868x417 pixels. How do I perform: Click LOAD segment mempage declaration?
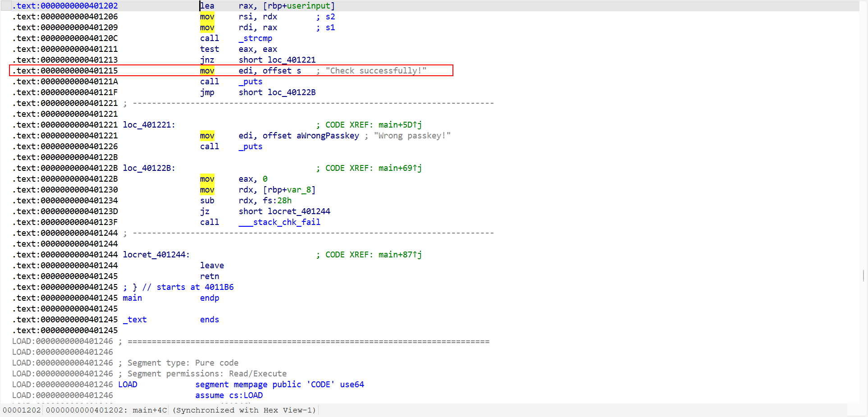pos(241,385)
